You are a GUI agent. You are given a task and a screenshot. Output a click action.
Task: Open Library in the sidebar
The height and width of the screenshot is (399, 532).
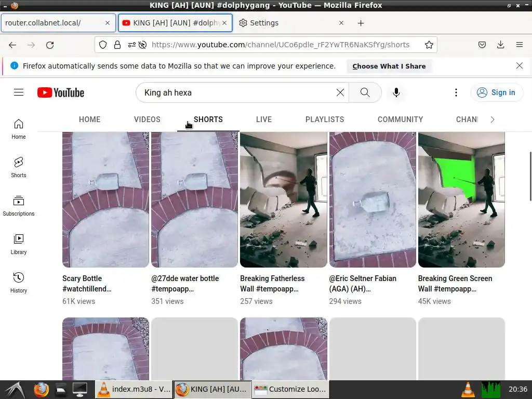point(19,244)
